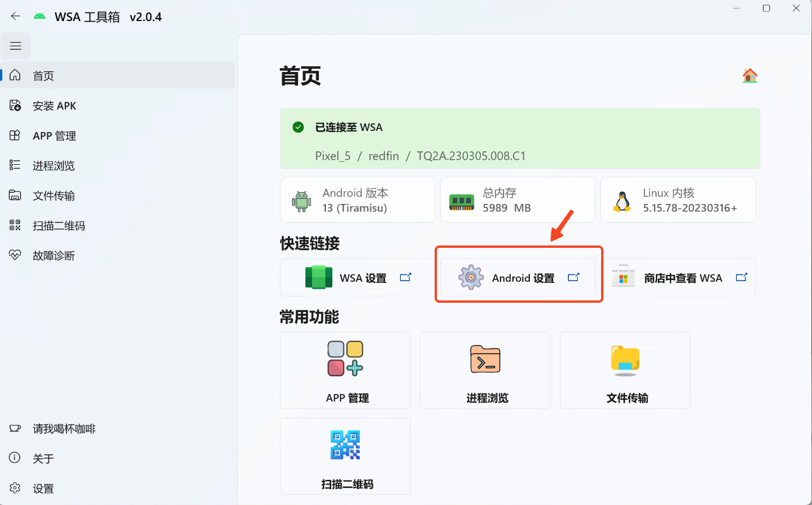Open the 扫描二维码 QR code tile

(345, 456)
